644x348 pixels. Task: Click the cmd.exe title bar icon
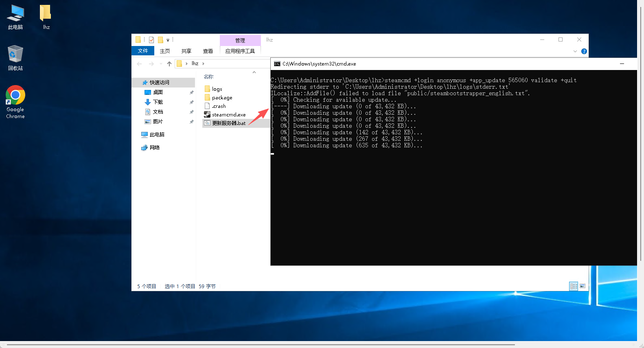click(277, 64)
